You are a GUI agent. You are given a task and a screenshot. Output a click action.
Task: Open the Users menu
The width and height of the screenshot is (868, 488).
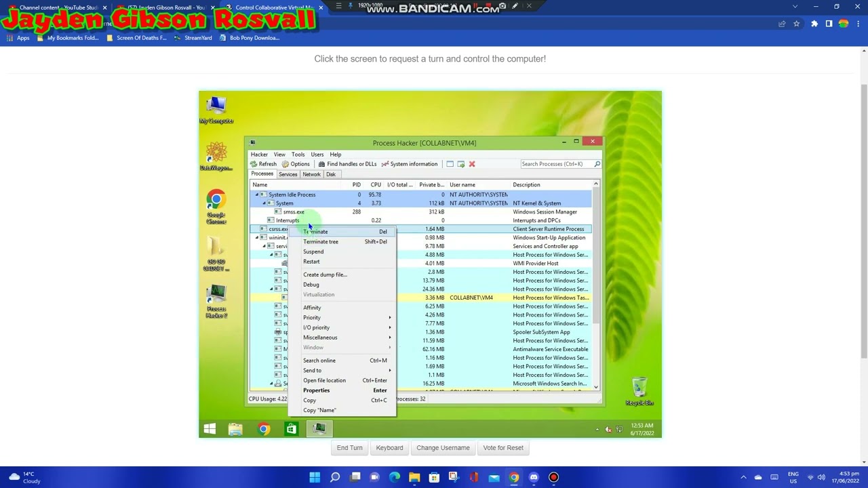pyautogui.click(x=317, y=155)
